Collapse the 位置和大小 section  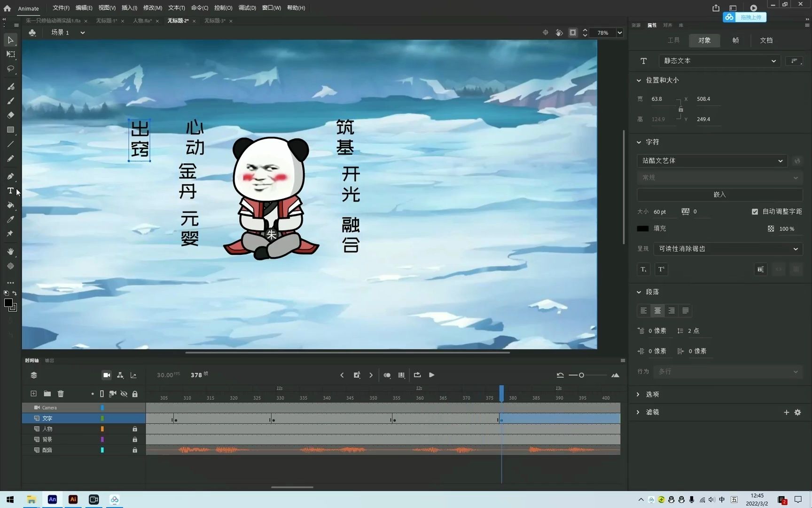639,80
